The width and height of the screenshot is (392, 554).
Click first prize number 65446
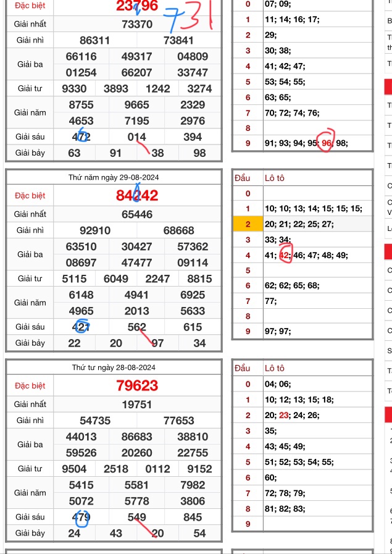(137, 214)
